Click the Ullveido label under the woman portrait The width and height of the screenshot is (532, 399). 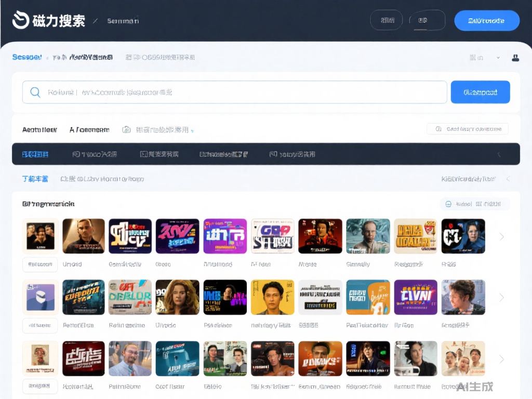pos(166,325)
